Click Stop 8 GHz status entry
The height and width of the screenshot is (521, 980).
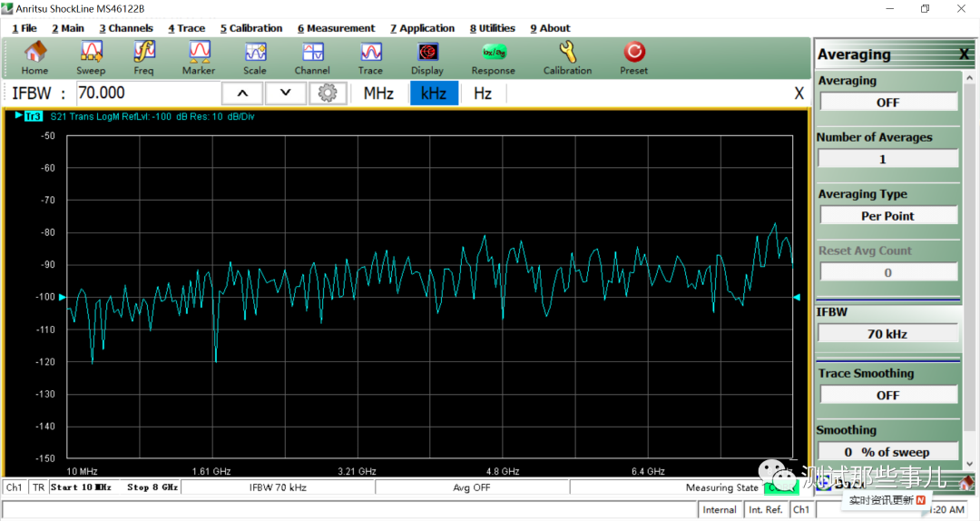click(x=152, y=487)
